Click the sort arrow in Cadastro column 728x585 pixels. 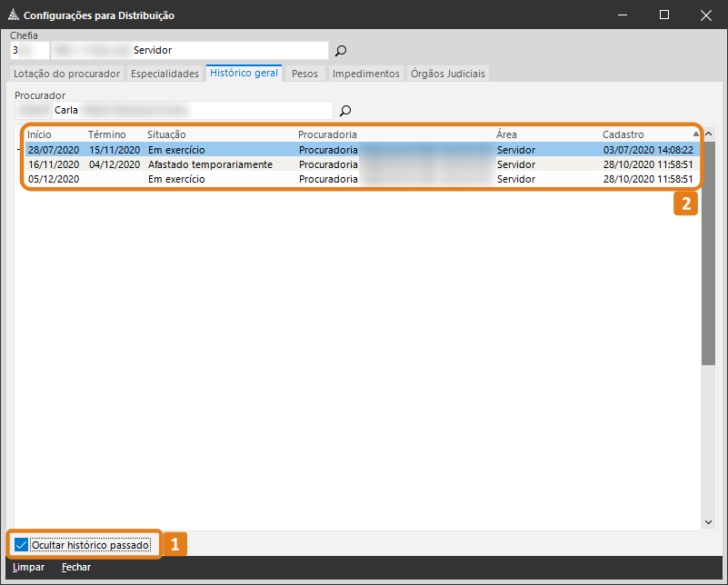(696, 134)
